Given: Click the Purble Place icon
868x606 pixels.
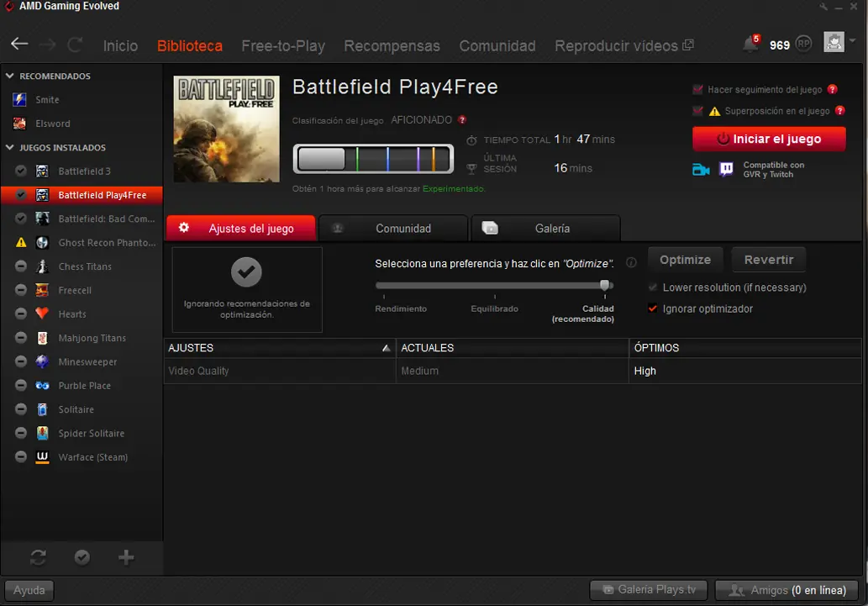Looking at the screenshot, I should 42,385.
